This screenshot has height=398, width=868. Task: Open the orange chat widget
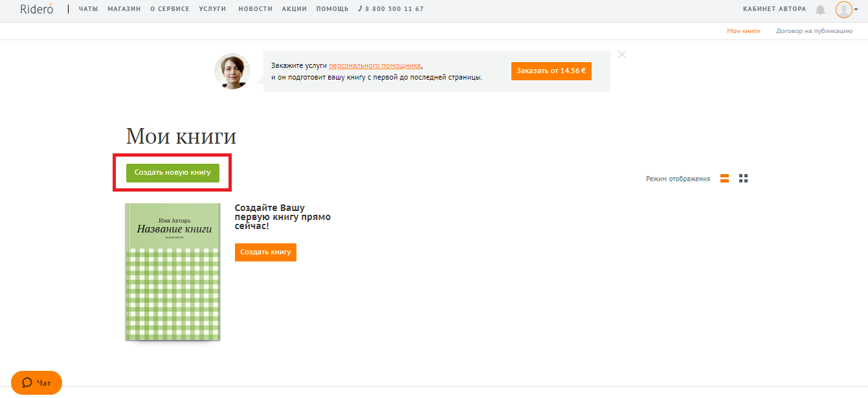(x=37, y=382)
